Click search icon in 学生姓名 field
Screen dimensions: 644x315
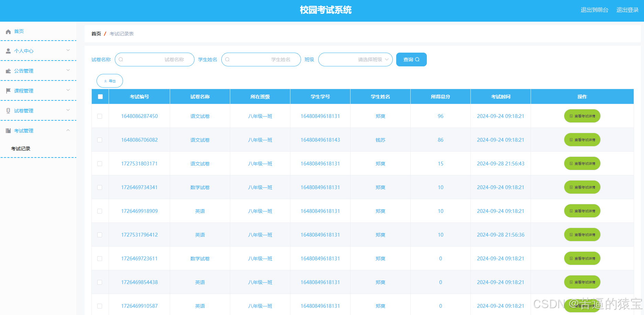(227, 59)
